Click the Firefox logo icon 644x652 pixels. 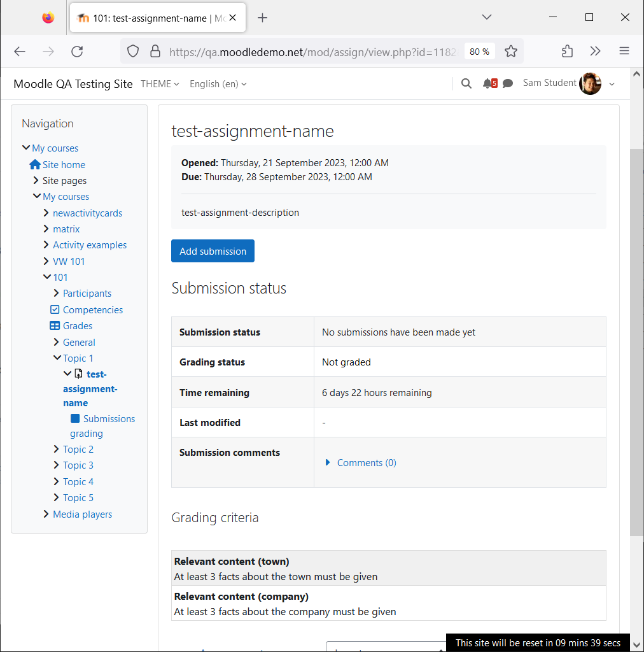coord(48,18)
